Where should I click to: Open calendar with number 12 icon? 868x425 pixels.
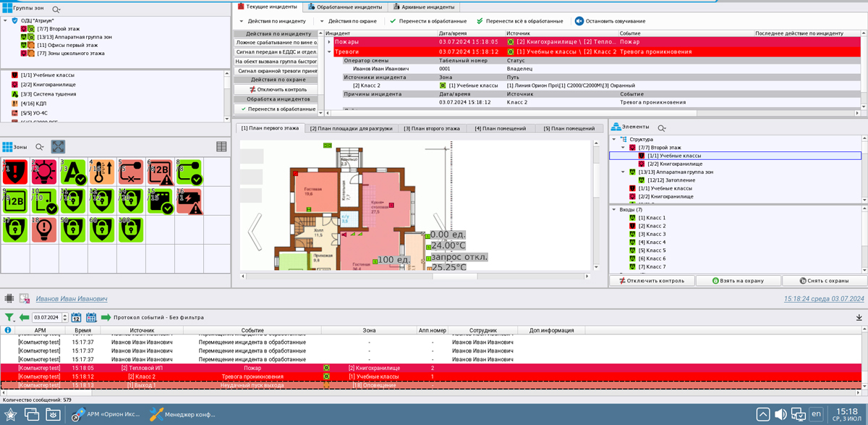coord(75,317)
